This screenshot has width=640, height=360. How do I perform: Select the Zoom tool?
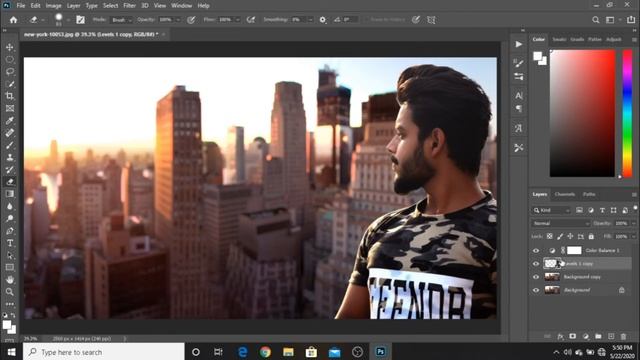(x=9, y=292)
